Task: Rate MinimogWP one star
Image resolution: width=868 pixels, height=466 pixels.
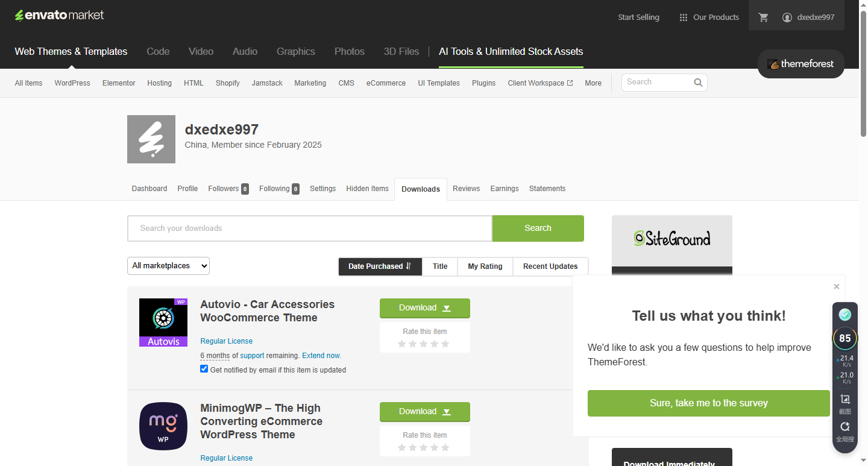Action: (x=401, y=447)
